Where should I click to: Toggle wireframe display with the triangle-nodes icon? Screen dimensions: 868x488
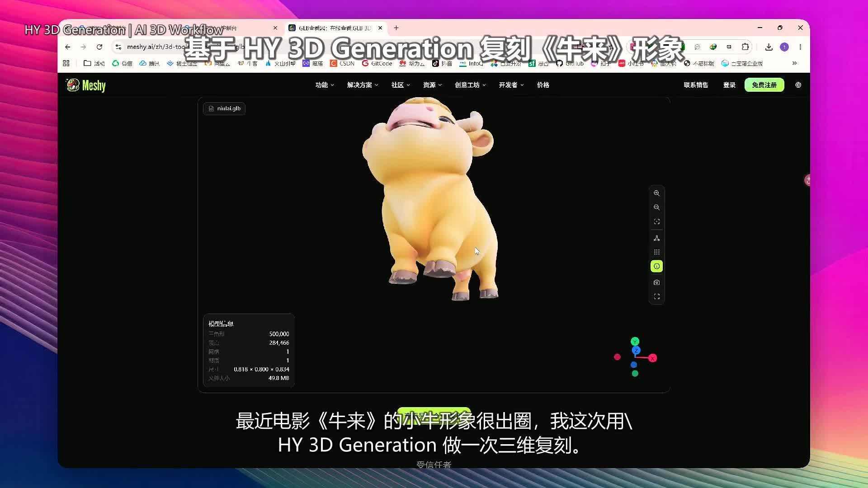pyautogui.click(x=656, y=238)
